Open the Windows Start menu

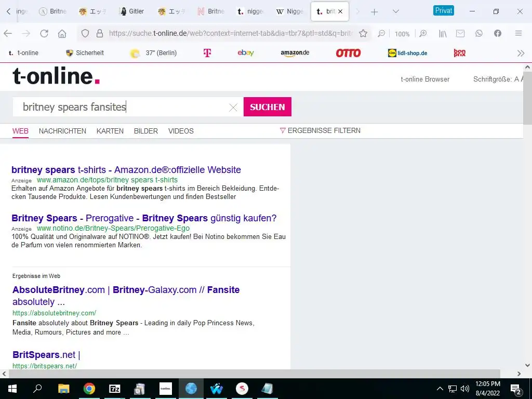pos(12,389)
